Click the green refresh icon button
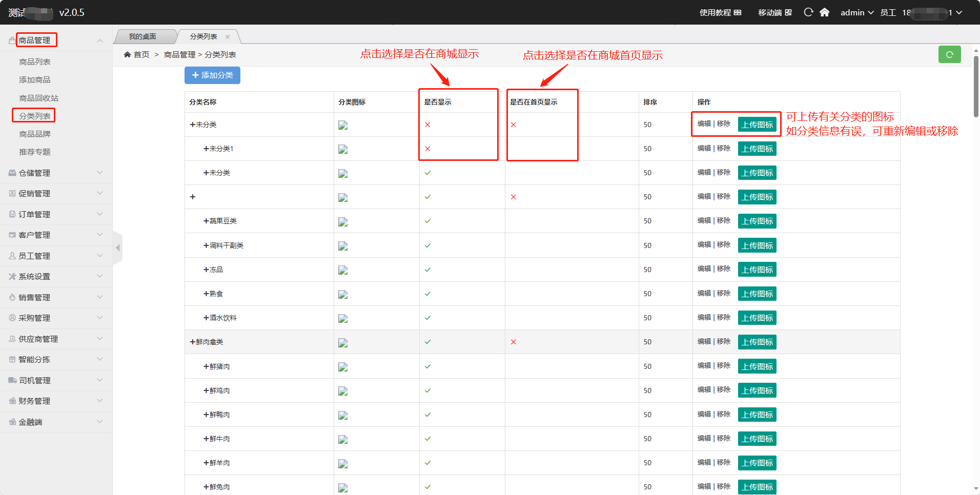The image size is (980, 495). (x=949, y=54)
